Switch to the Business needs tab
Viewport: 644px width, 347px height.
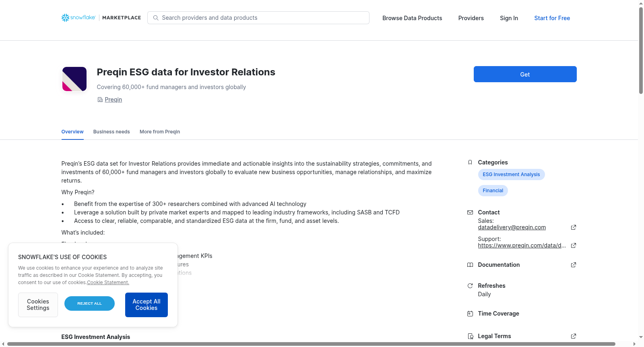[x=111, y=132]
